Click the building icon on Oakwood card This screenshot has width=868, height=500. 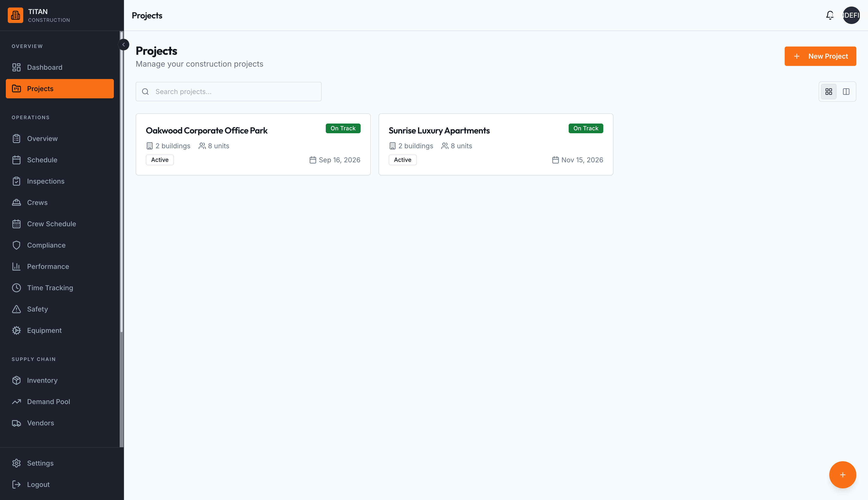[150, 146]
